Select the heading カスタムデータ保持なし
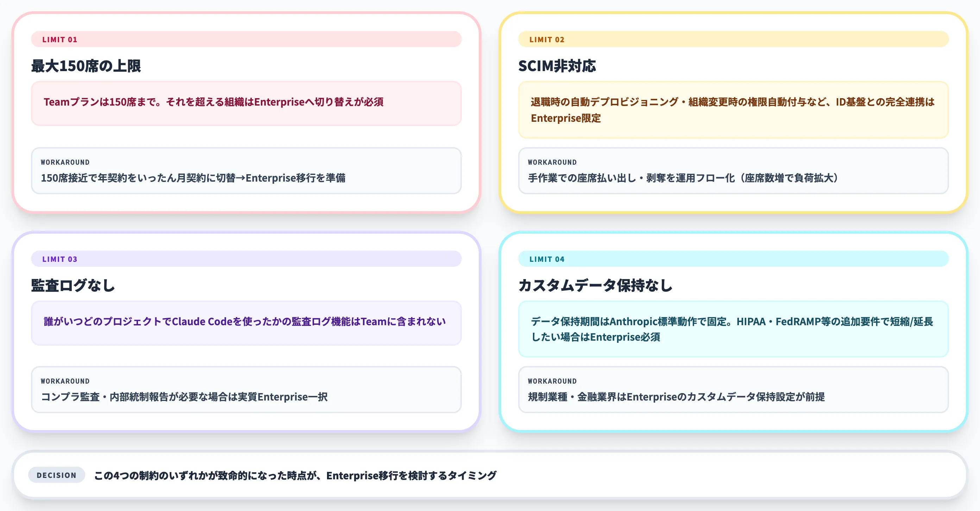Image resolution: width=980 pixels, height=511 pixels. click(x=595, y=285)
